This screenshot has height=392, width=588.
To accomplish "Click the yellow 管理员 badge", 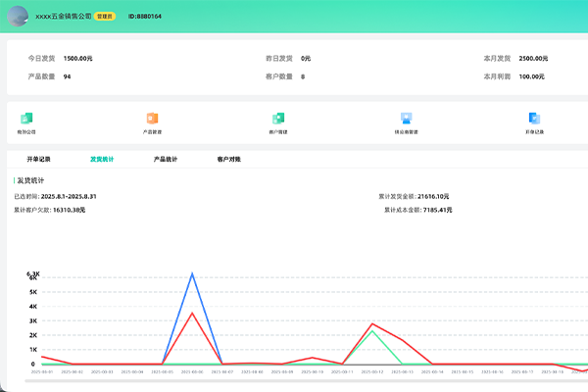I will pyautogui.click(x=106, y=17).
